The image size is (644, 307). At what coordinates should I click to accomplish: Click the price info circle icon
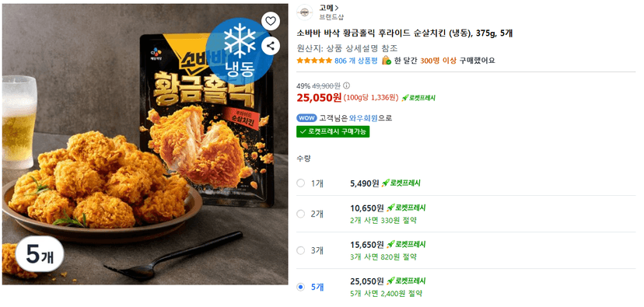click(x=346, y=85)
